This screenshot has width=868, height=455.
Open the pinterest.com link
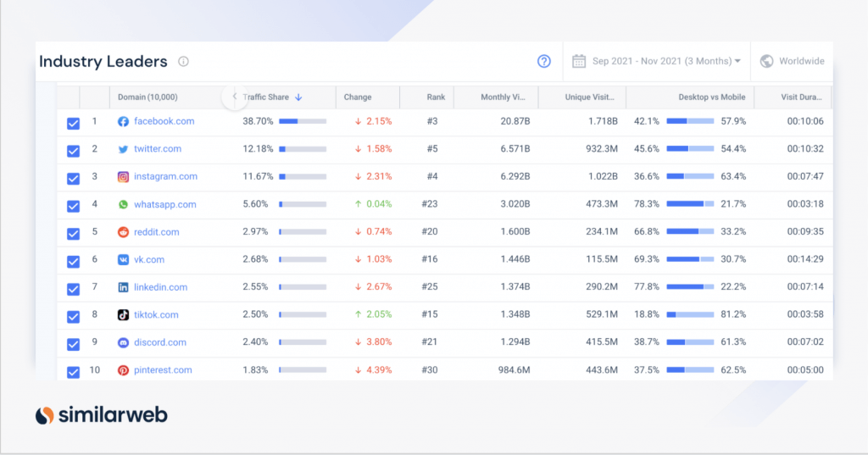point(163,370)
